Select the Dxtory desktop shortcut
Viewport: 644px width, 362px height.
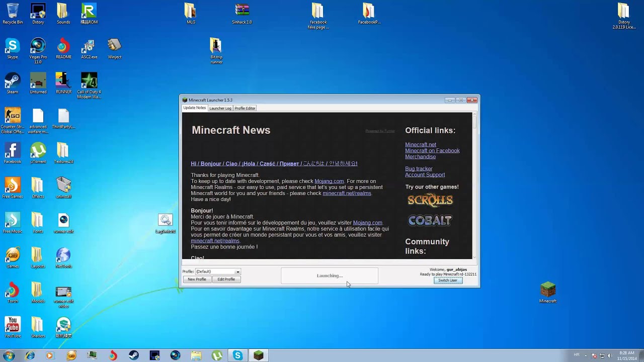[x=38, y=14]
